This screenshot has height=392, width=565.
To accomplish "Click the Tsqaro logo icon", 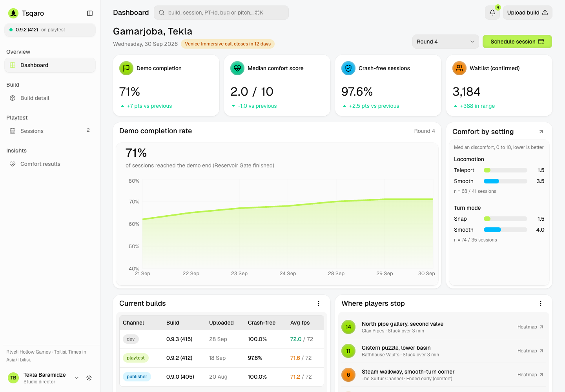I will tap(13, 13).
